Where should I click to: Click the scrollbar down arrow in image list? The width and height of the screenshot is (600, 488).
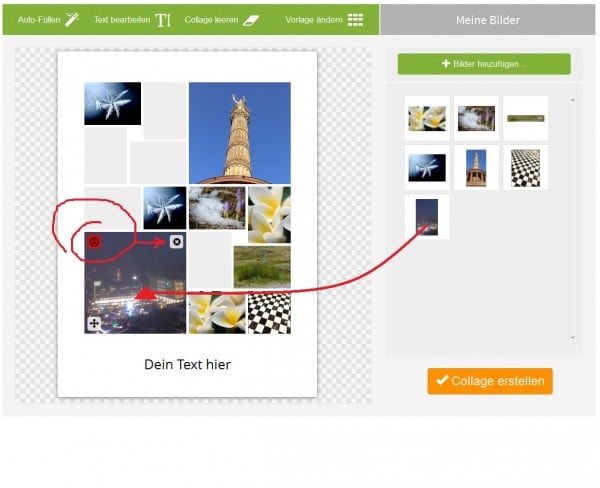pyautogui.click(x=573, y=337)
